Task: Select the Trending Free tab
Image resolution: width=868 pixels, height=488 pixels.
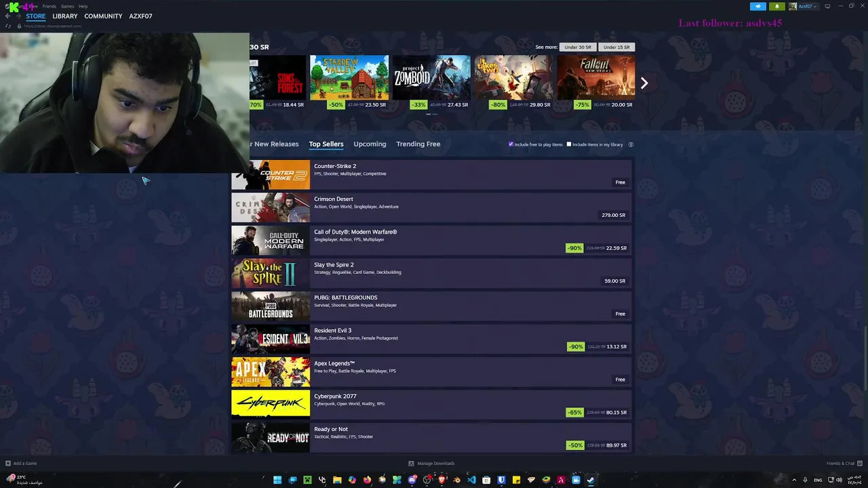Action: tap(418, 144)
